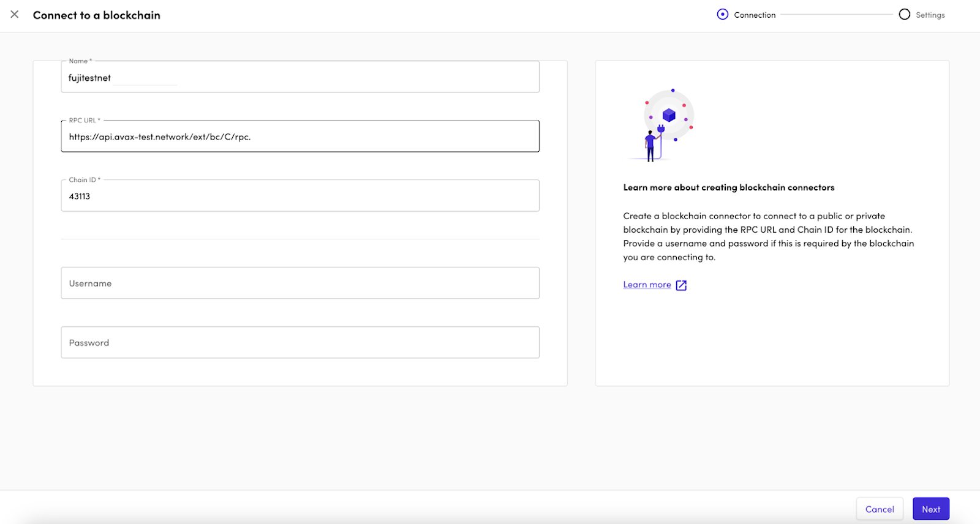
Task: Focus the Name field containing fujitestnet
Action: tap(300, 78)
